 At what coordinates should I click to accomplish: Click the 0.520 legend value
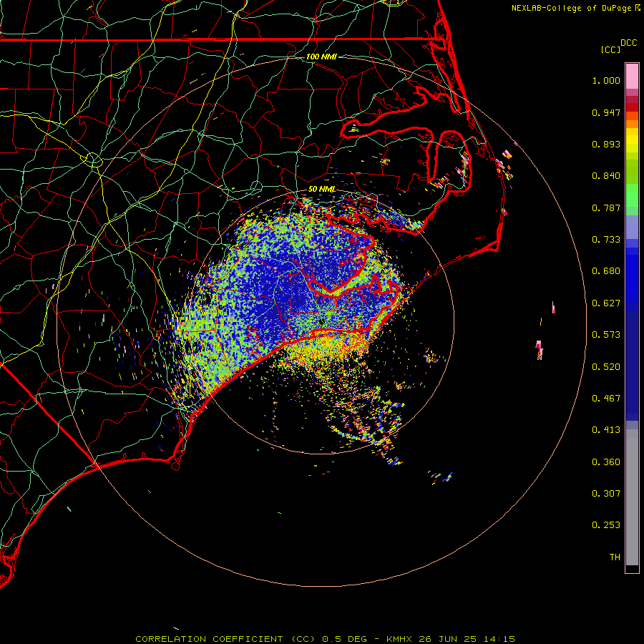[606, 367]
